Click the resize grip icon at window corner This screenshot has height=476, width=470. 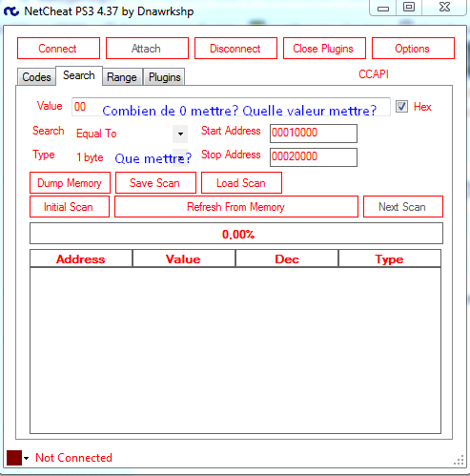click(x=459, y=461)
